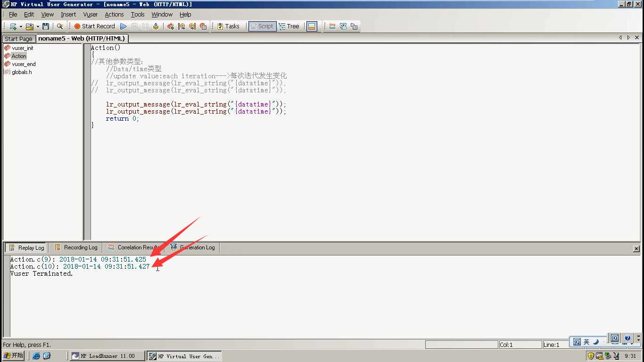Open the Actions menu
The width and height of the screenshot is (644, 362).
(114, 15)
